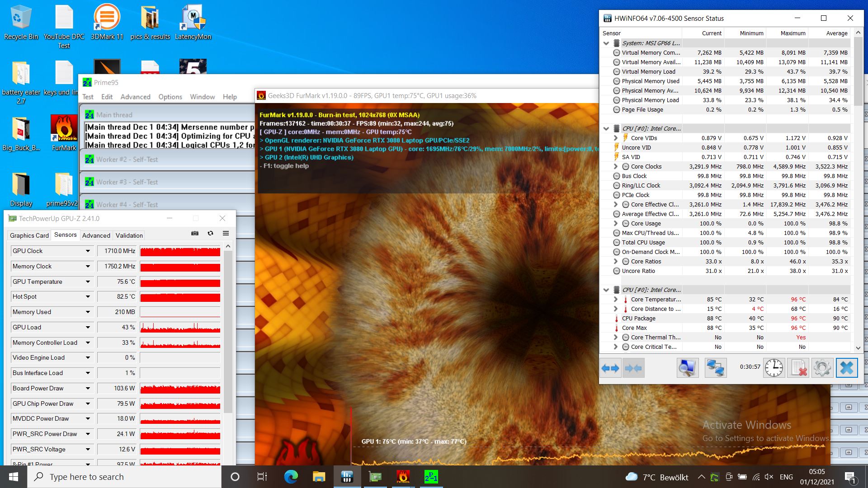Select Worker #2 Self-Test window in Prime95
Screen dimensions: 868x488
click(168, 160)
